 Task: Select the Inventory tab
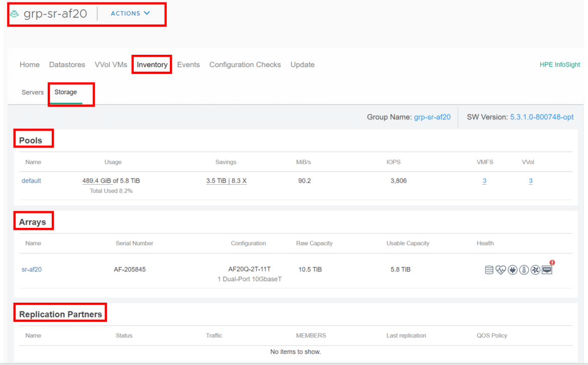click(x=152, y=64)
